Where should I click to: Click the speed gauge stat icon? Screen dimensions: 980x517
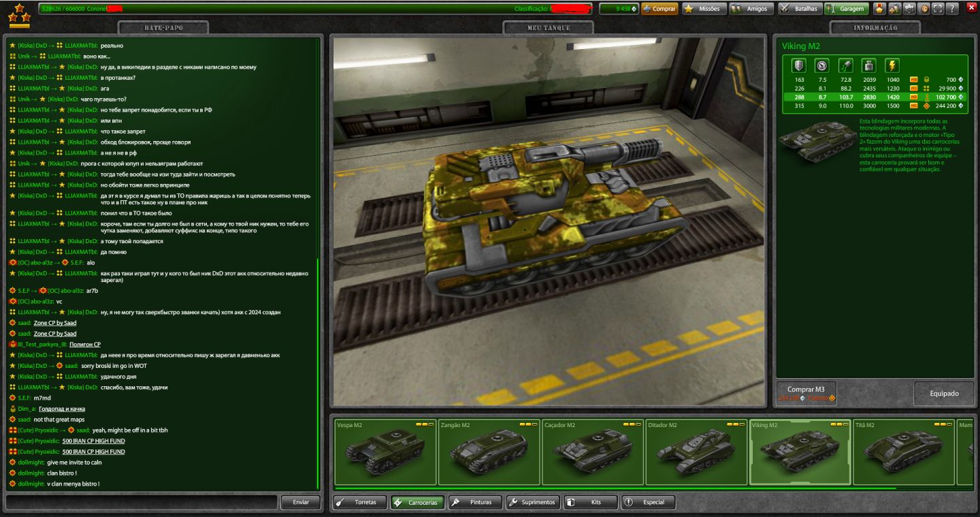pos(822,65)
